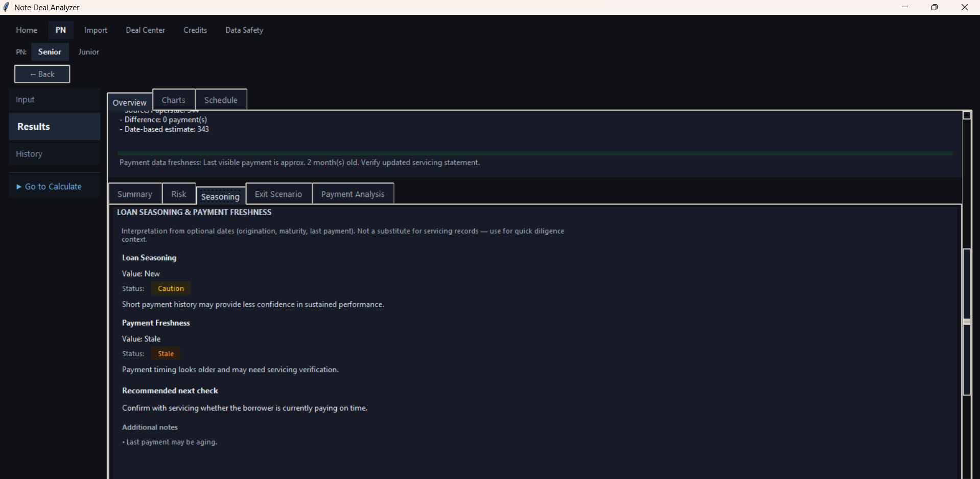Click the LOAN SEASONING & PAYMENT FRESHNESS title
Viewport: 980px width, 479px height.
[x=194, y=212]
